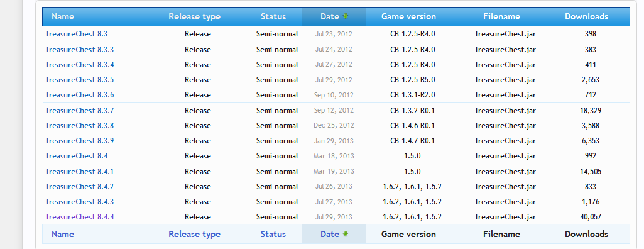644x249 pixels.
Task: Open the visited TreasureChest 8.4.4 link
Action: (80, 217)
